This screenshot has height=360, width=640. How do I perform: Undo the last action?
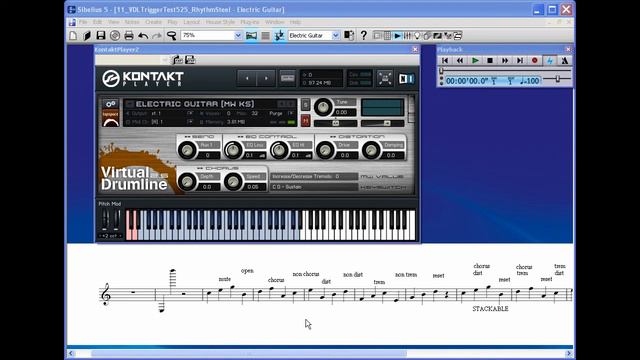[x=143, y=36]
